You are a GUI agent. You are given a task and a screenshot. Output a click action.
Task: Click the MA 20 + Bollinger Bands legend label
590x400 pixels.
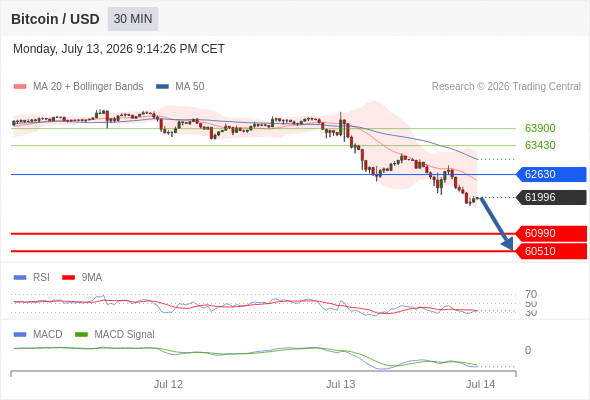[x=88, y=87]
